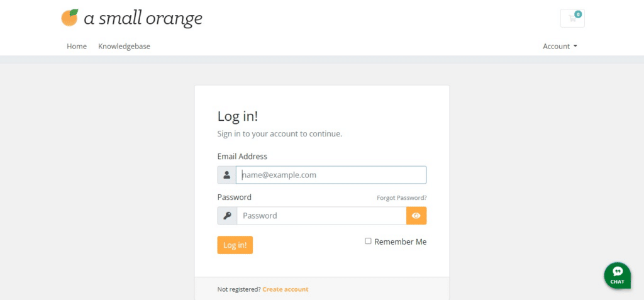Image resolution: width=644 pixels, height=300 pixels.
Task: Open the Knowledgebase menu item
Action: (124, 47)
